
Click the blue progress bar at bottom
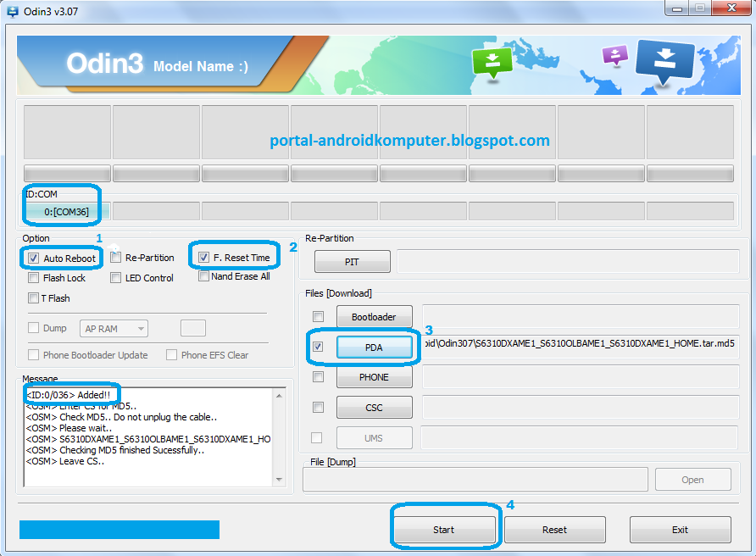tap(120, 529)
